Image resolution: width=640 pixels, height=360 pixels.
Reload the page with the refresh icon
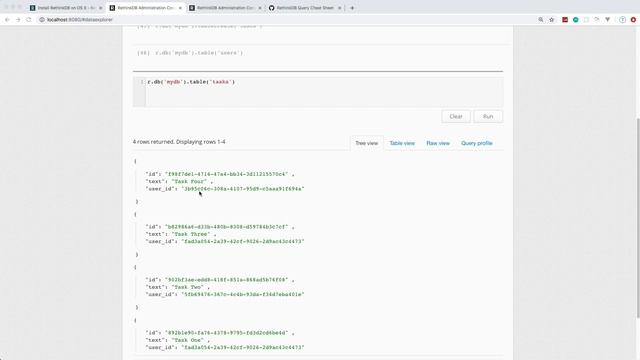click(x=29, y=20)
